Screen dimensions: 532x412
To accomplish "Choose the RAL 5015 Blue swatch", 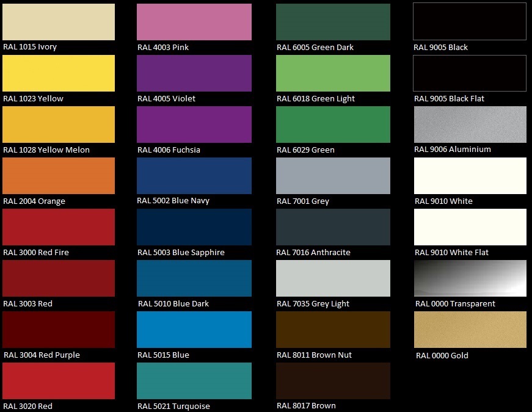I will click(x=194, y=330).
